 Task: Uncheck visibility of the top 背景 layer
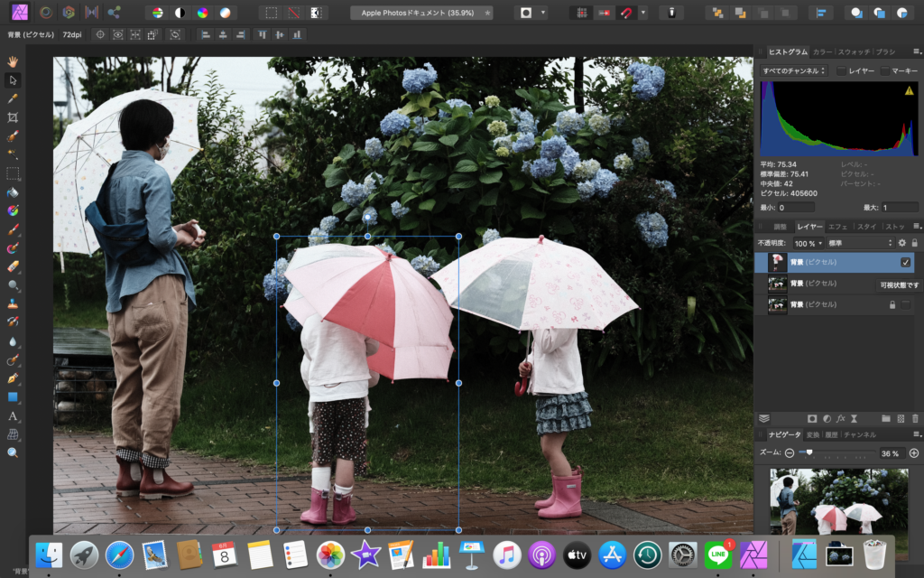(x=906, y=262)
